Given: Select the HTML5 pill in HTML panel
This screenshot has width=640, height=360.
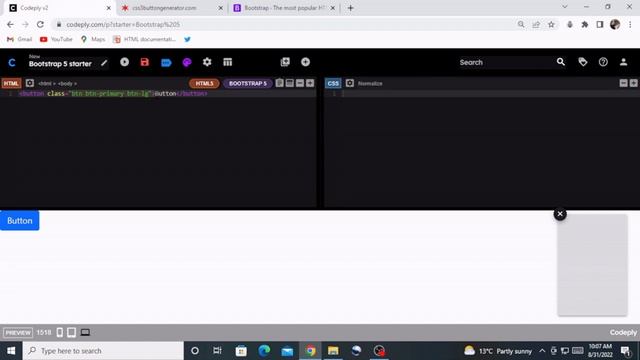Looking at the screenshot, I should [204, 83].
